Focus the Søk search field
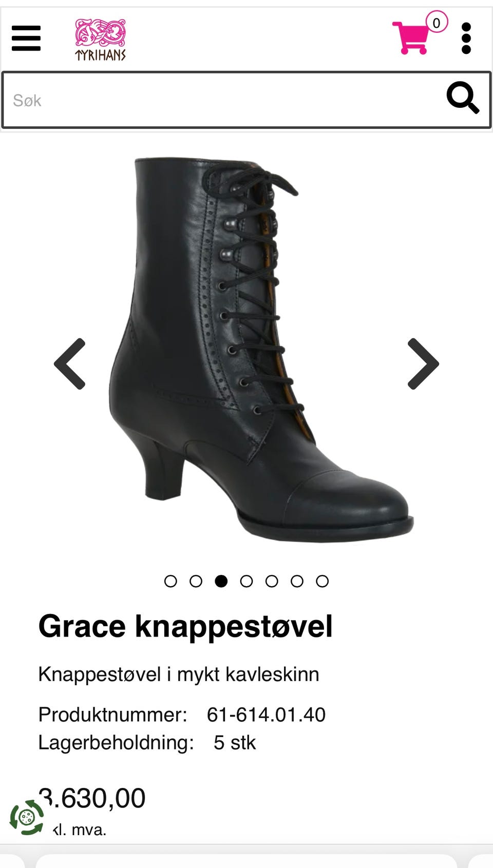Viewport: 493px width, 868px height. click(226, 100)
